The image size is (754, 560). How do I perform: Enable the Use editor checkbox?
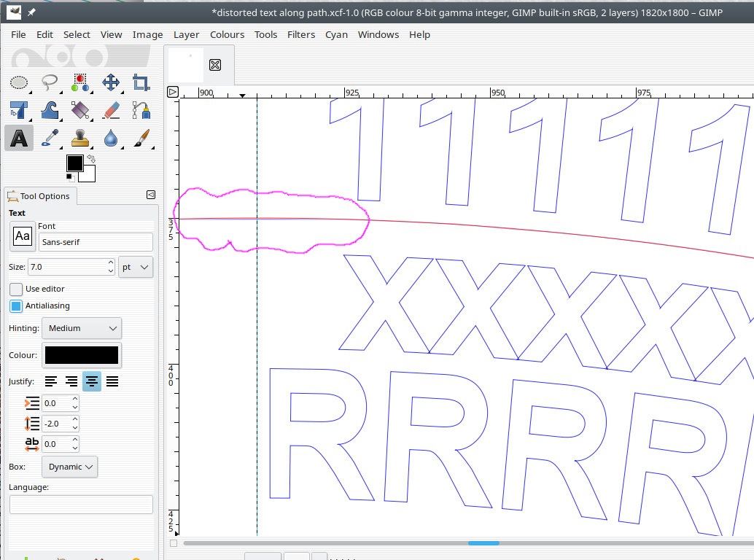[16, 289]
